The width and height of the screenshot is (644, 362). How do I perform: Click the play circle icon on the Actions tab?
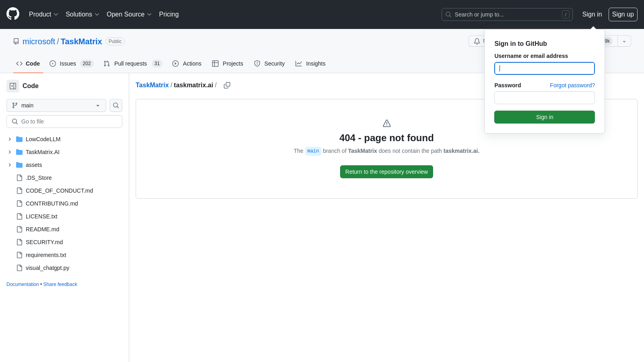[x=175, y=64]
